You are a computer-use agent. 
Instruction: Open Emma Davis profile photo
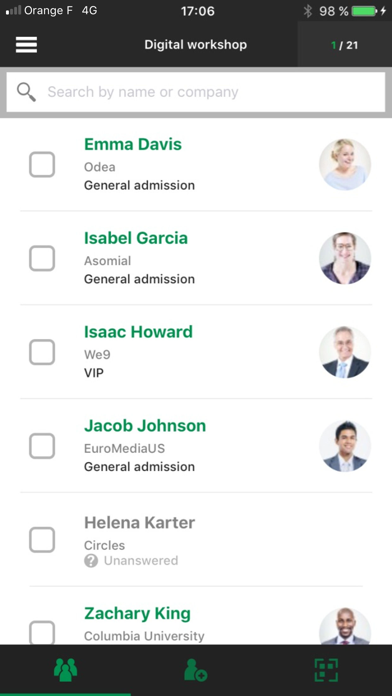pyautogui.click(x=345, y=164)
